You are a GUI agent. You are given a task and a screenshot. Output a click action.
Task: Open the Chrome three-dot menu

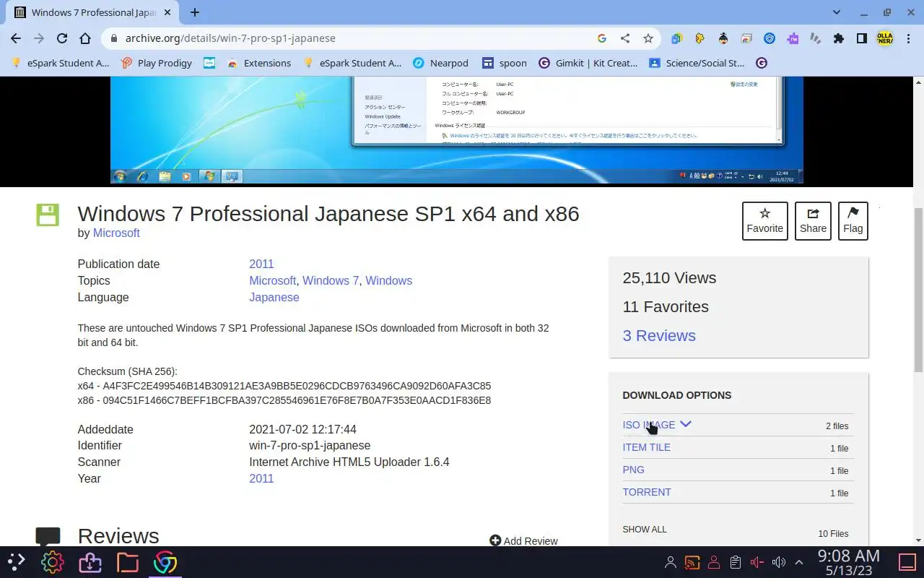909,38
